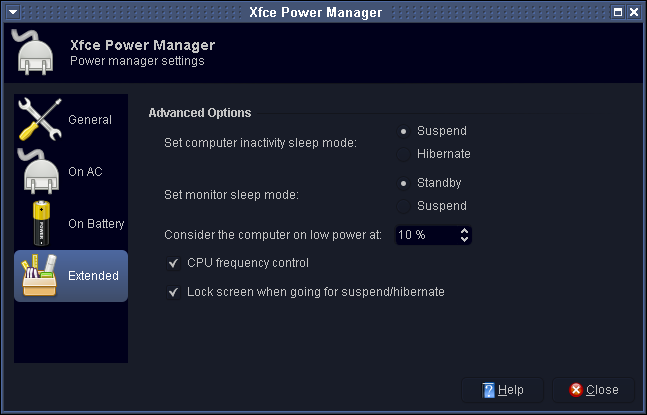Image resolution: width=647 pixels, height=415 pixels.
Task: Select Hibernate for inactivity sleep mode
Action: point(403,154)
